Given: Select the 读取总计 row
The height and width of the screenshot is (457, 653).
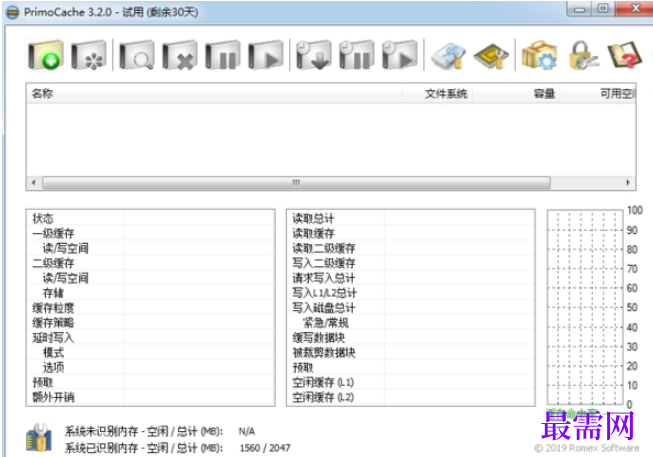Looking at the screenshot, I should tap(411, 218).
